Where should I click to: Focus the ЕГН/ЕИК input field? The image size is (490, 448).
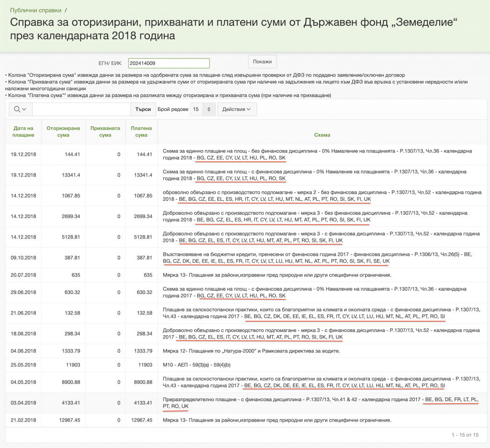pos(169,63)
